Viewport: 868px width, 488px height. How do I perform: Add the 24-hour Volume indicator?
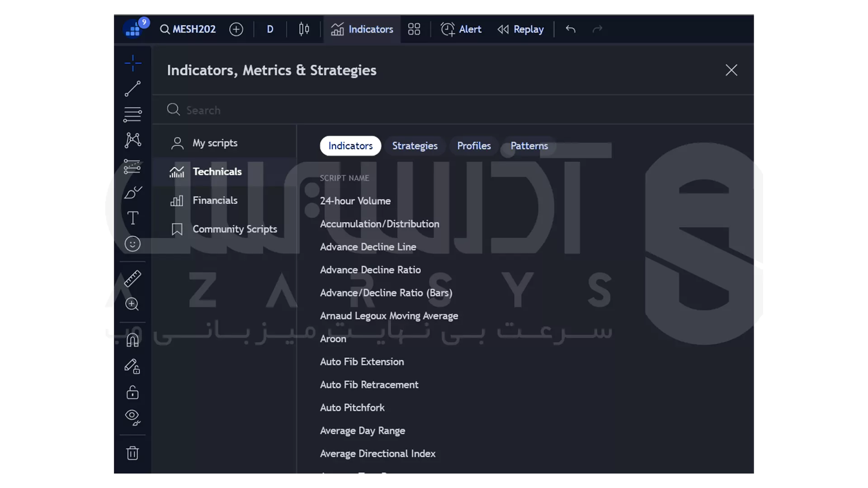355,201
